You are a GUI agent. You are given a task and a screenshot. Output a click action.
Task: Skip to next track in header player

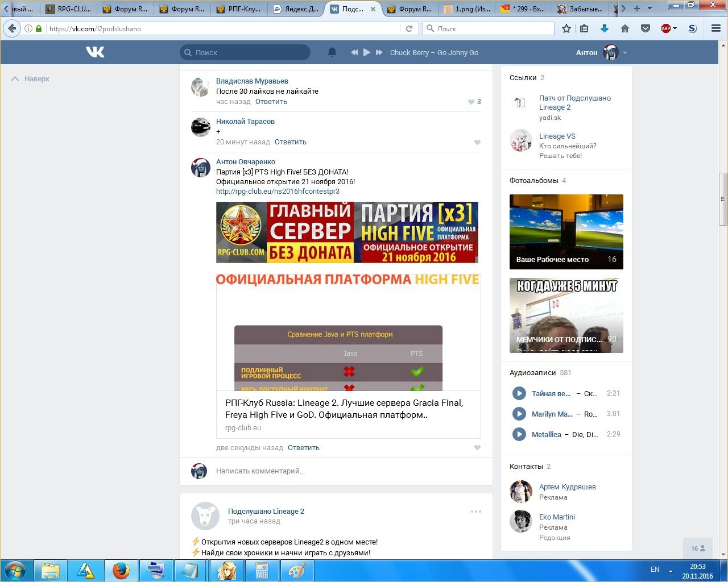pyautogui.click(x=379, y=52)
